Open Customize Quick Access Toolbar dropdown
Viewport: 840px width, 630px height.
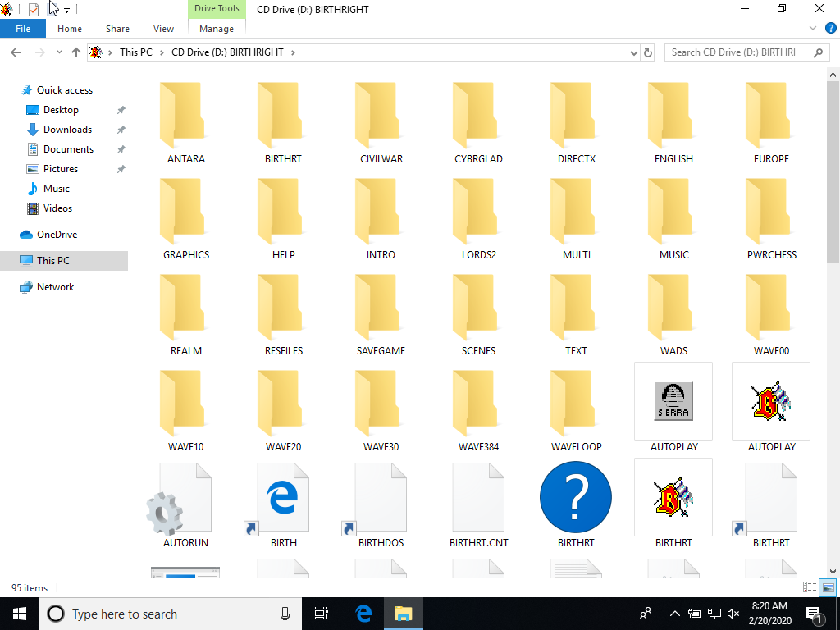click(x=66, y=10)
